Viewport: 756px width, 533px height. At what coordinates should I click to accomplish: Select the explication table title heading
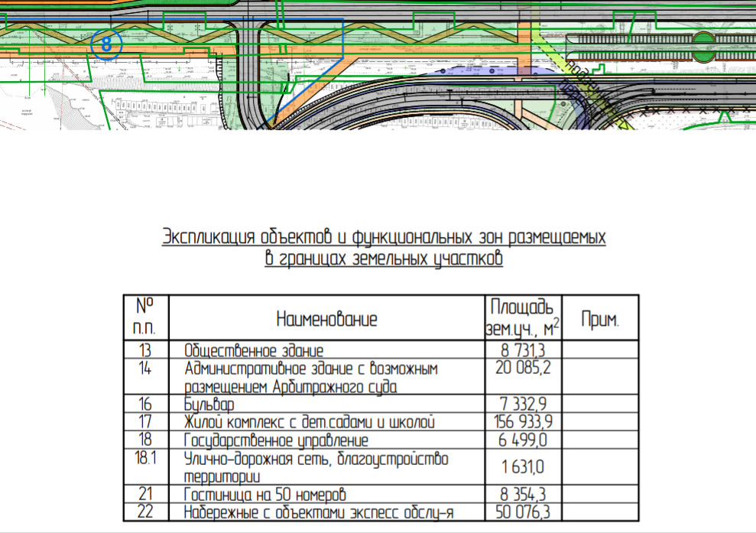point(384,248)
